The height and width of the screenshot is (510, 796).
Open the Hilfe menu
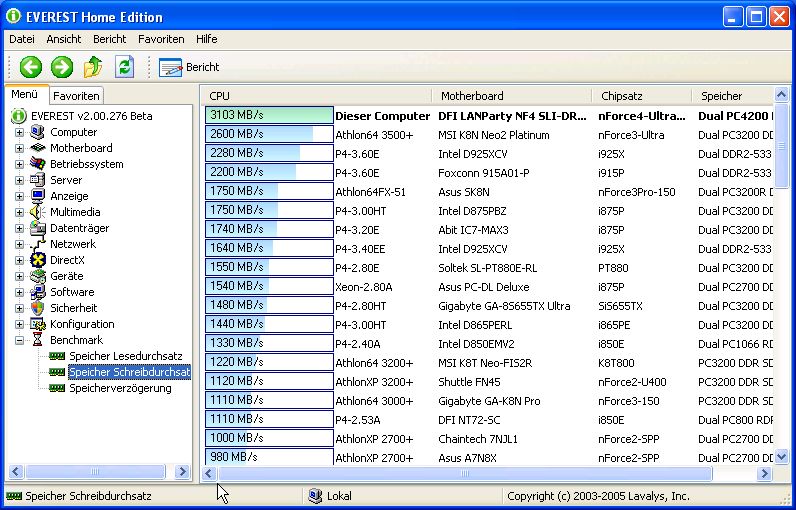207,39
